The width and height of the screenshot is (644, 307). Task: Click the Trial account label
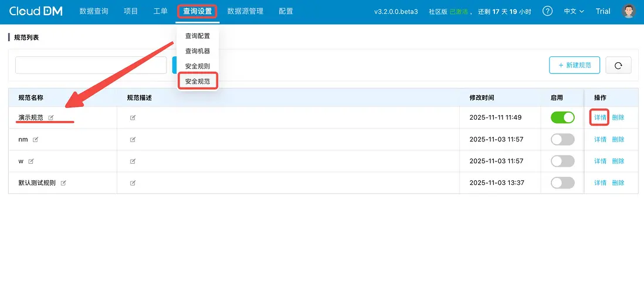603,12
